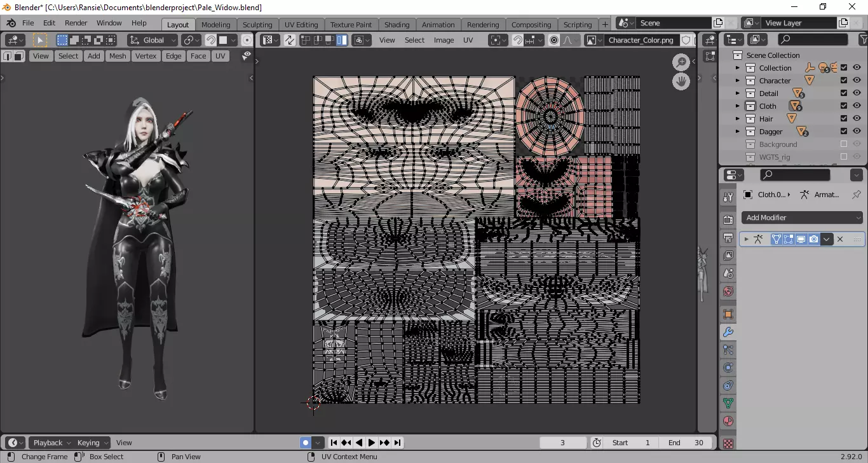Image resolution: width=868 pixels, height=463 pixels.
Task: Open the pivot point dropdown in UV editor
Action: point(497,40)
